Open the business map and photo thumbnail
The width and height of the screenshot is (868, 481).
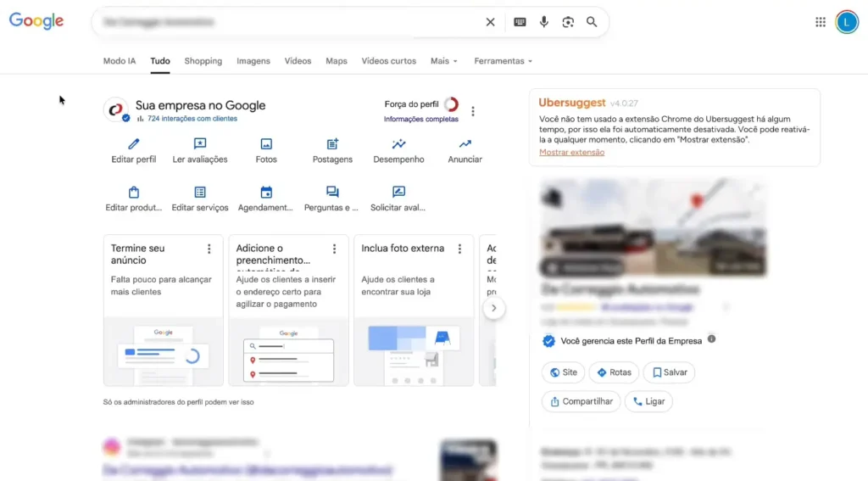(x=654, y=227)
